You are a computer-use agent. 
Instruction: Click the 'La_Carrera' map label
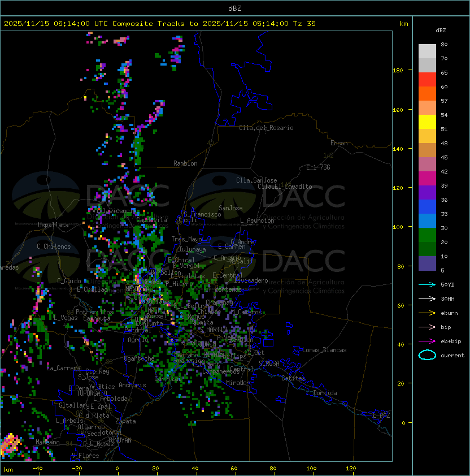pyautogui.click(x=63, y=368)
